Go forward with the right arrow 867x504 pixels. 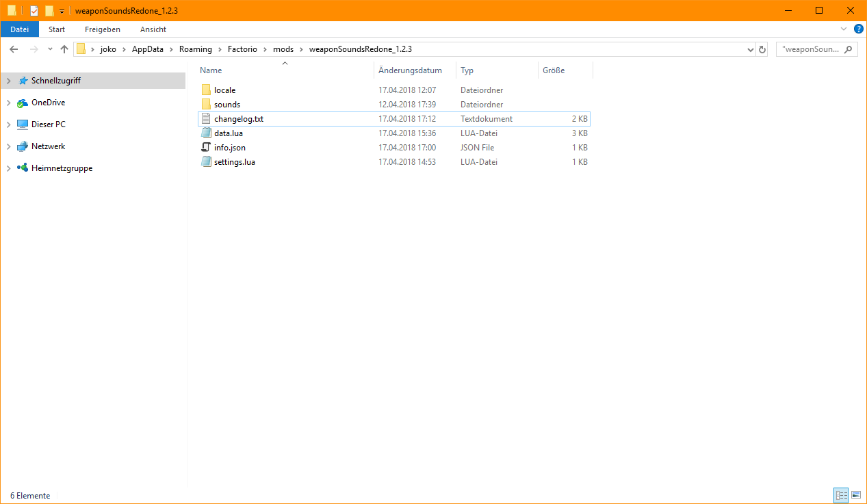[x=34, y=49]
